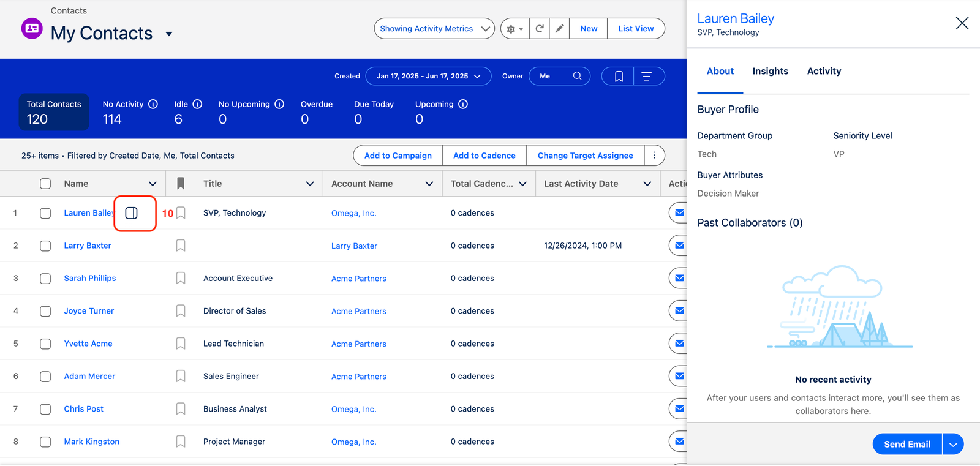
Task: Bookmark Joyce Turner's row
Action: (181, 311)
